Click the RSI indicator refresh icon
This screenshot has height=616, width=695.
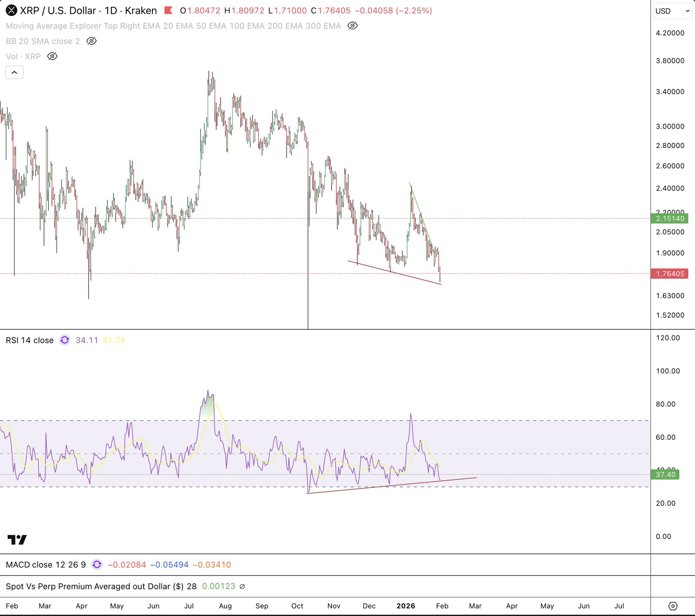(x=64, y=340)
